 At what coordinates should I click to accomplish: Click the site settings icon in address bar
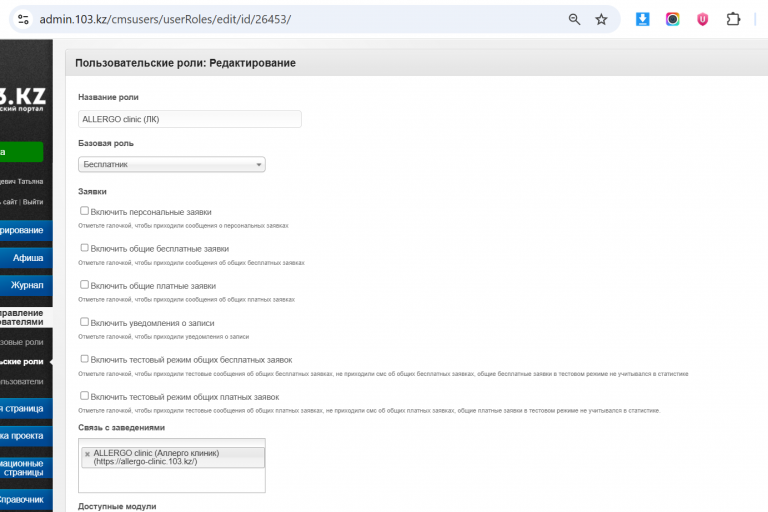click(23, 19)
